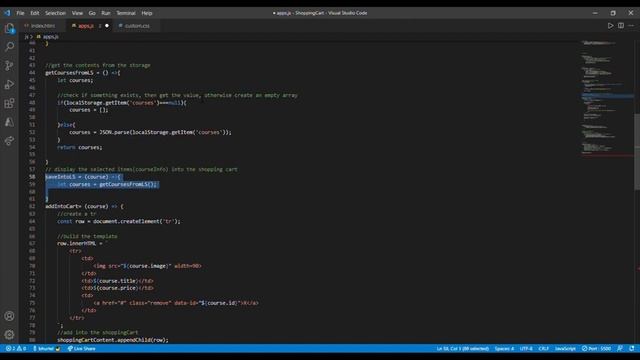Place cursor in getCoursesFromLS declaration line
The width and height of the screenshot is (640, 360).
point(82,73)
